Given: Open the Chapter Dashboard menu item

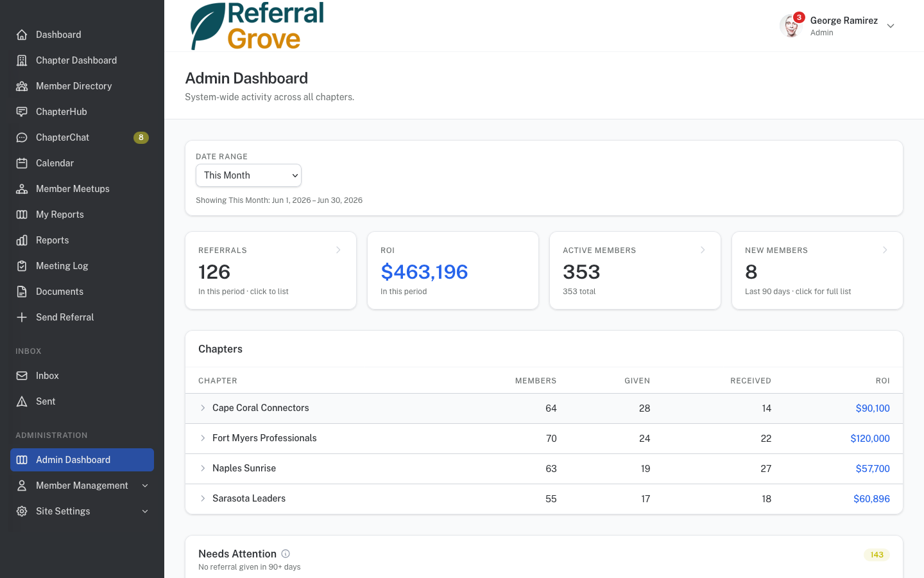Looking at the screenshot, I should (x=82, y=60).
